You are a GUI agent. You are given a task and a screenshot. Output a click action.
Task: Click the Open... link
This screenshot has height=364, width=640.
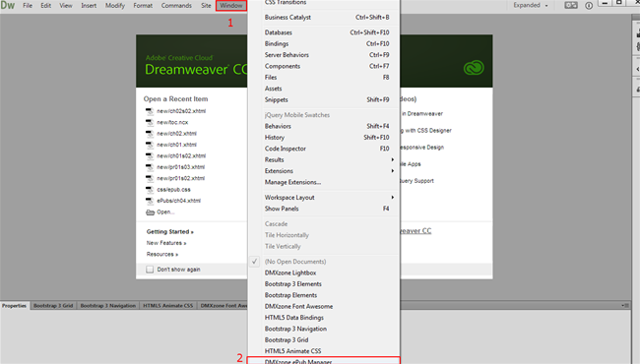[165, 212]
